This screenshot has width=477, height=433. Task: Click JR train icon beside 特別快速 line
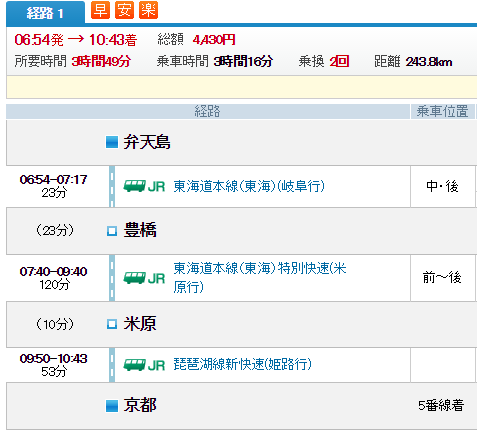click(144, 278)
